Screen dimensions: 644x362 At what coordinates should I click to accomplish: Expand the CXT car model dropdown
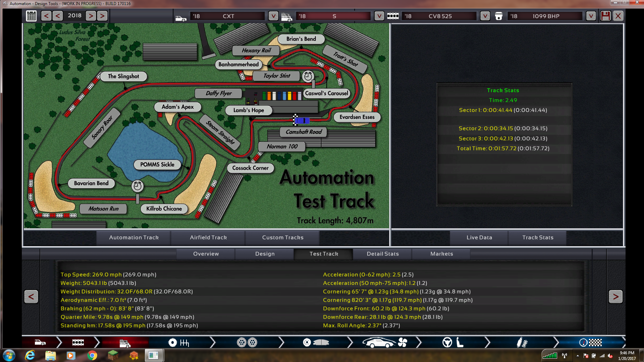273,16
